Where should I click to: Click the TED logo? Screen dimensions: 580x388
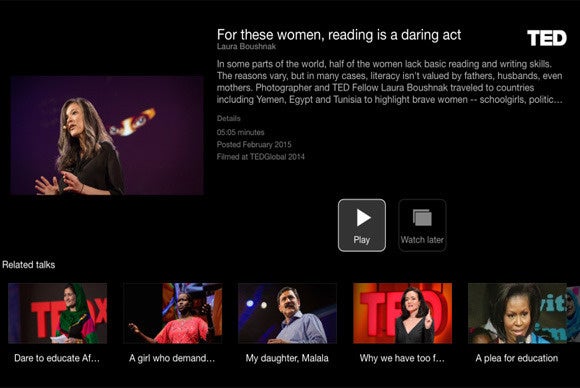coord(547,38)
